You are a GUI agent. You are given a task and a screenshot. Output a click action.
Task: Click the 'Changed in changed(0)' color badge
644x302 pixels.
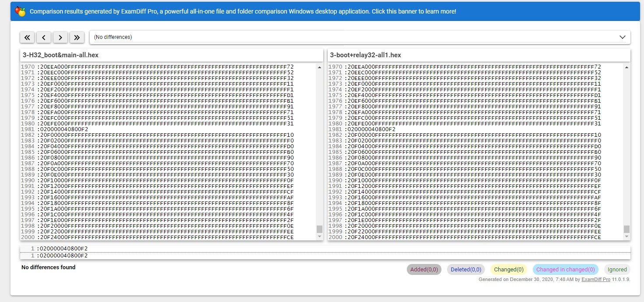pyautogui.click(x=565, y=270)
